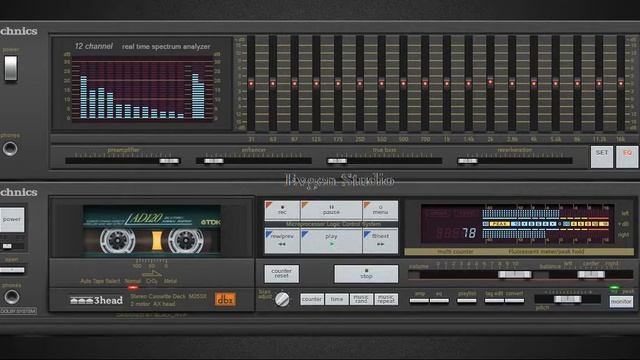Pause playback with the pause button
This screenshot has width=640, height=360.
[331, 210]
